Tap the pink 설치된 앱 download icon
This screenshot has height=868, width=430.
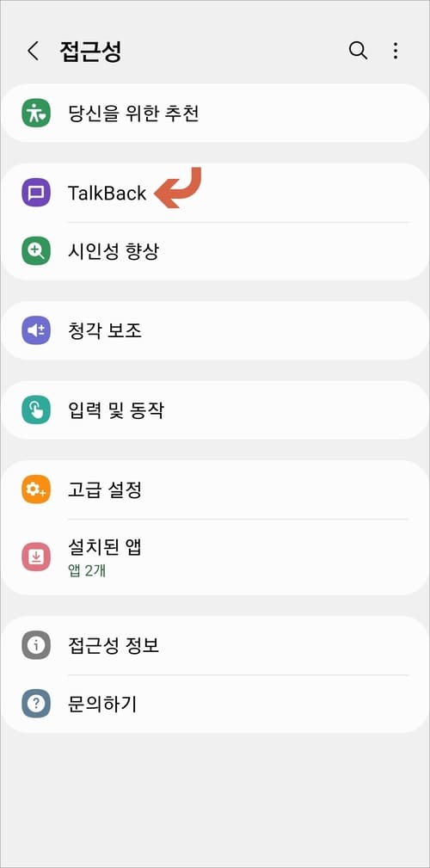36,557
